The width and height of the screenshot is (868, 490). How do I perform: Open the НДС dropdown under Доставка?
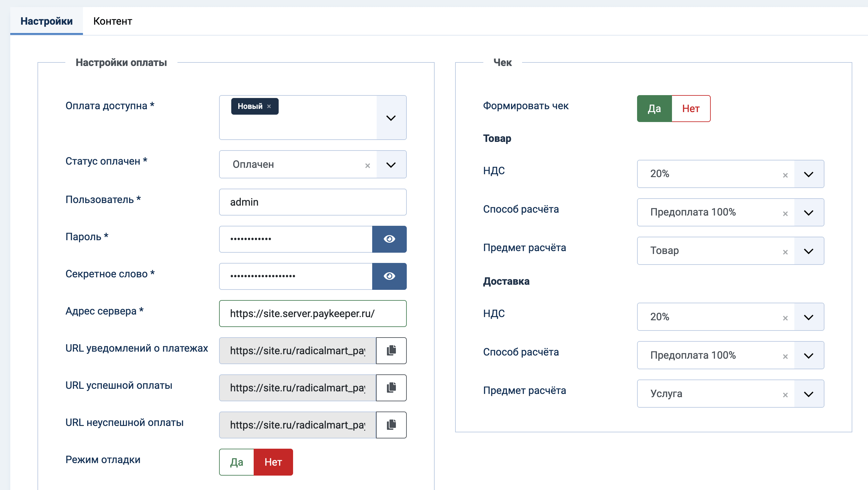[x=809, y=317]
